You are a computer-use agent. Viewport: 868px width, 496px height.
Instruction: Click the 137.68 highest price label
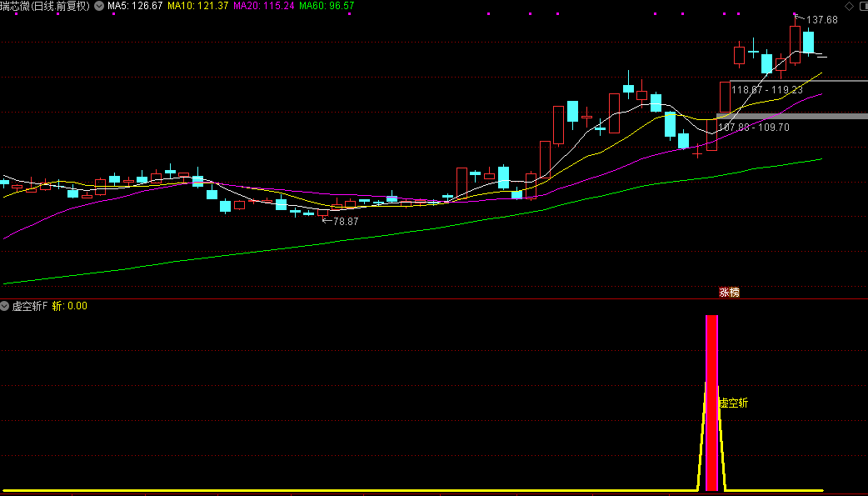tap(821, 20)
